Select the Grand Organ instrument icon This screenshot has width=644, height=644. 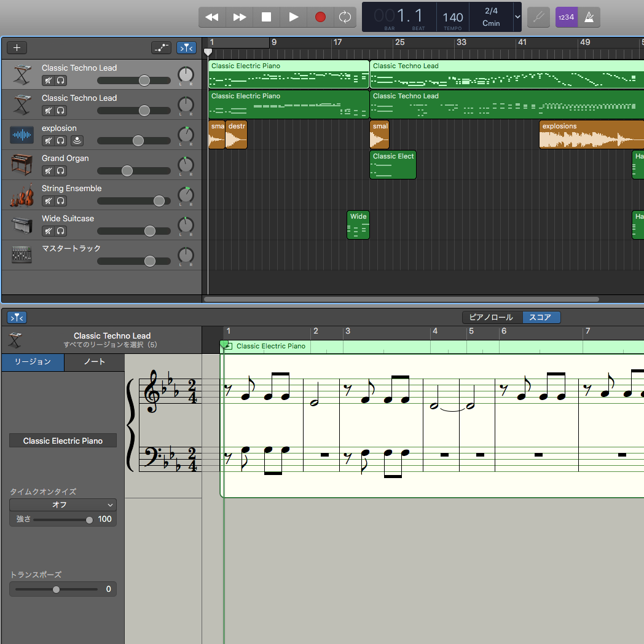coord(22,165)
